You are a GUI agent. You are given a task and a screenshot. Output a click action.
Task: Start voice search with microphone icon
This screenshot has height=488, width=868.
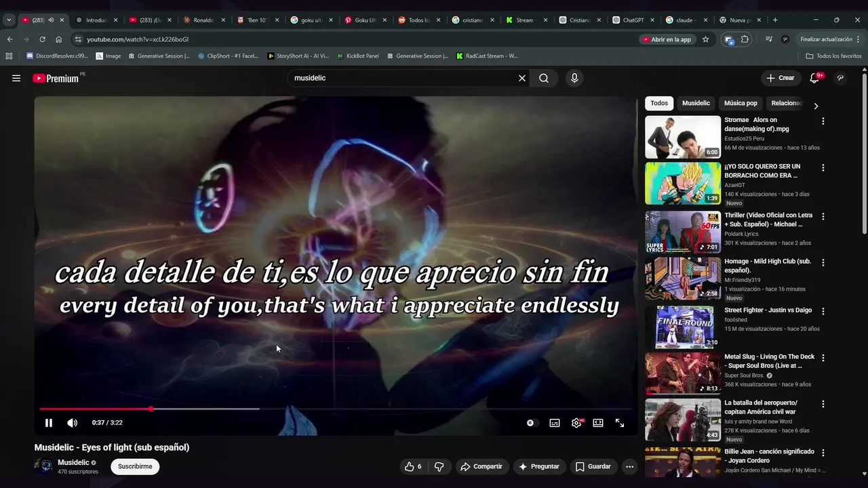(574, 78)
